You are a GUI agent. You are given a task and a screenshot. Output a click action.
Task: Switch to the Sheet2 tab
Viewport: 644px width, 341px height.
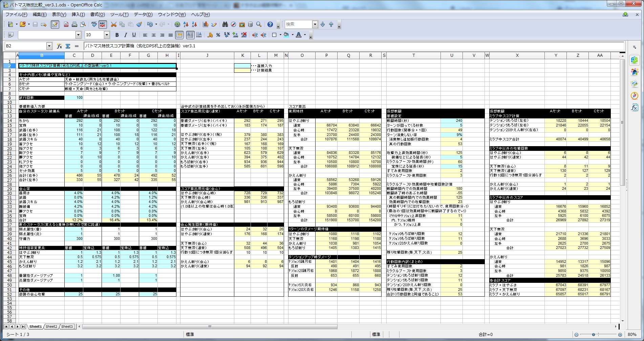coord(51,326)
